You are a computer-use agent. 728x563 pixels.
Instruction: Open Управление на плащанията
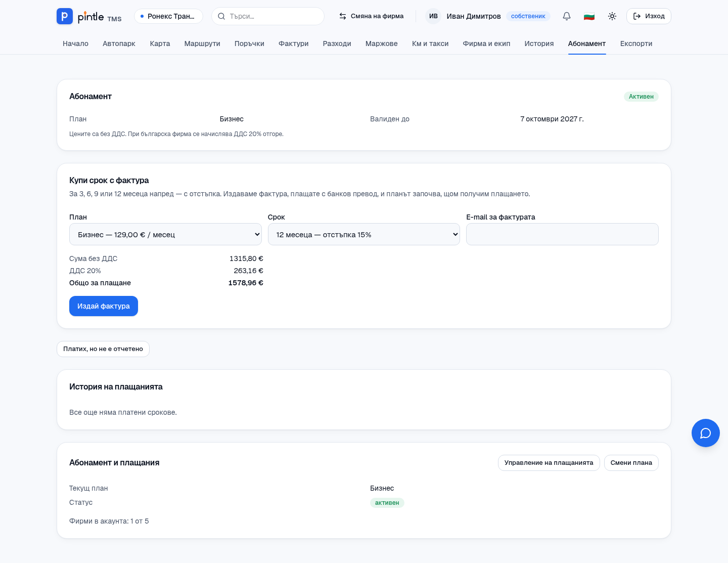click(549, 463)
